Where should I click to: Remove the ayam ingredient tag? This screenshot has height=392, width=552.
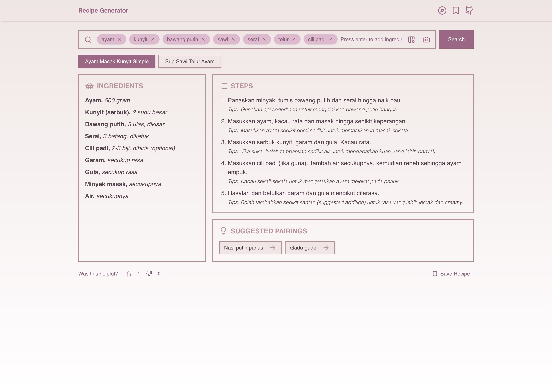[x=119, y=39]
